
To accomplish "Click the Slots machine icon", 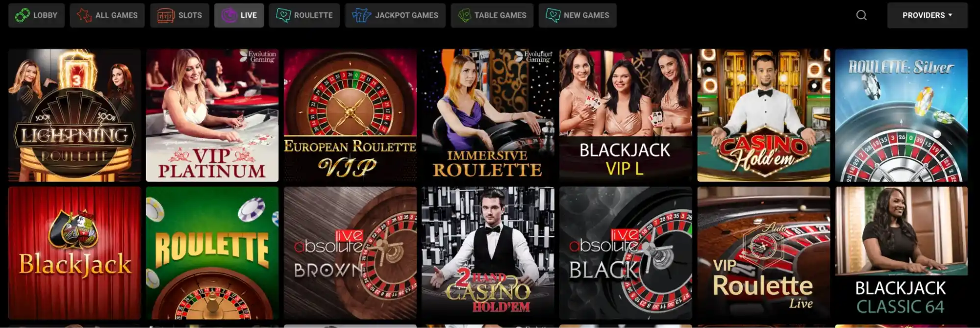I will pos(166,15).
